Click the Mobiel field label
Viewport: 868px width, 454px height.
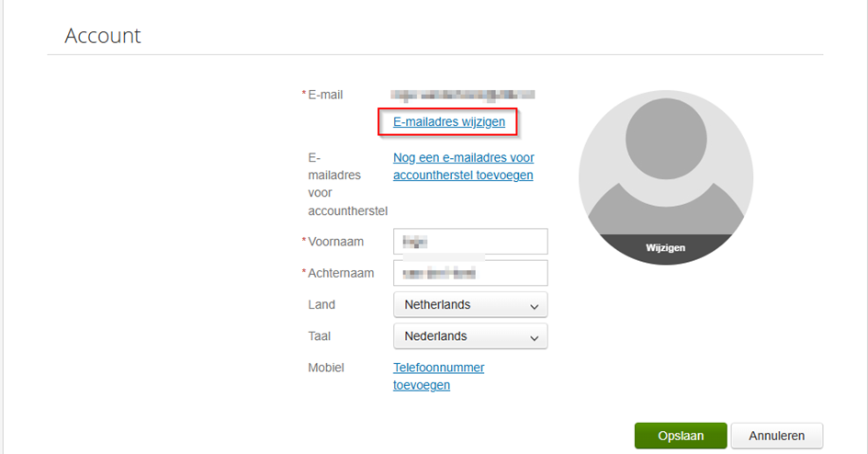326,368
